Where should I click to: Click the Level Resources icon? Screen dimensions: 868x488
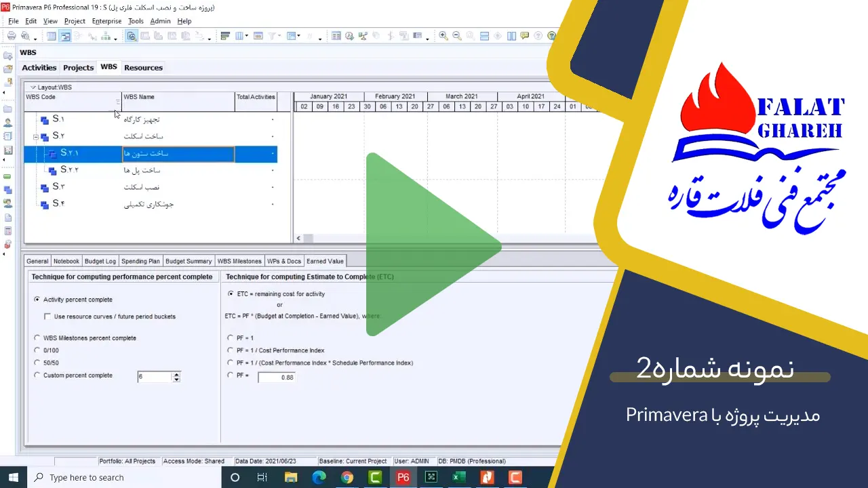362,36
